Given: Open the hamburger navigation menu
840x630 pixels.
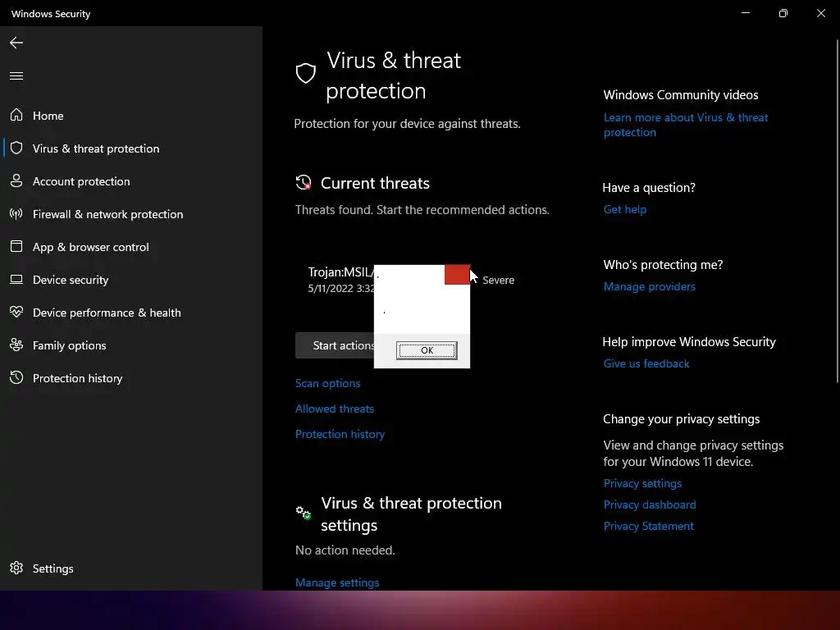Looking at the screenshot, I should click(x=16, y=76).
